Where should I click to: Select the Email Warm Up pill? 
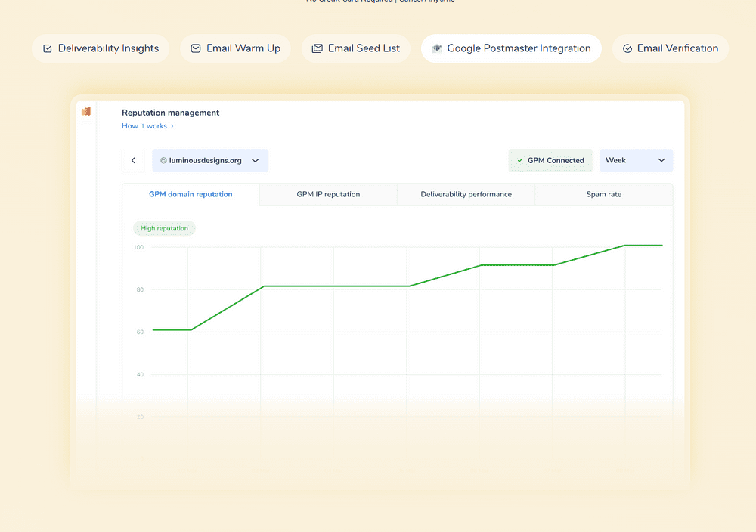click(x=235, y=48)
